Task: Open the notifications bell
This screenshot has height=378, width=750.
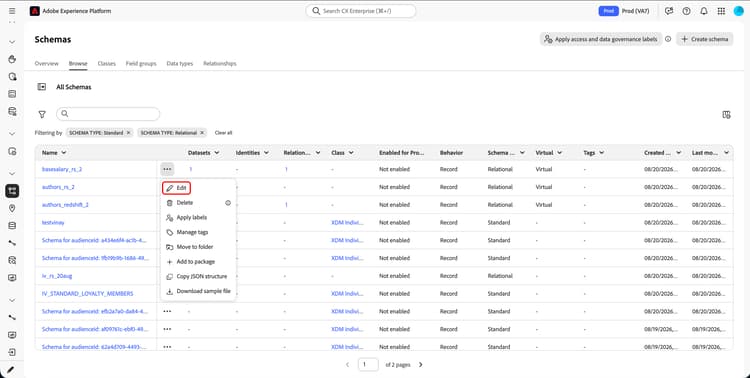Action: pos(704,11)
